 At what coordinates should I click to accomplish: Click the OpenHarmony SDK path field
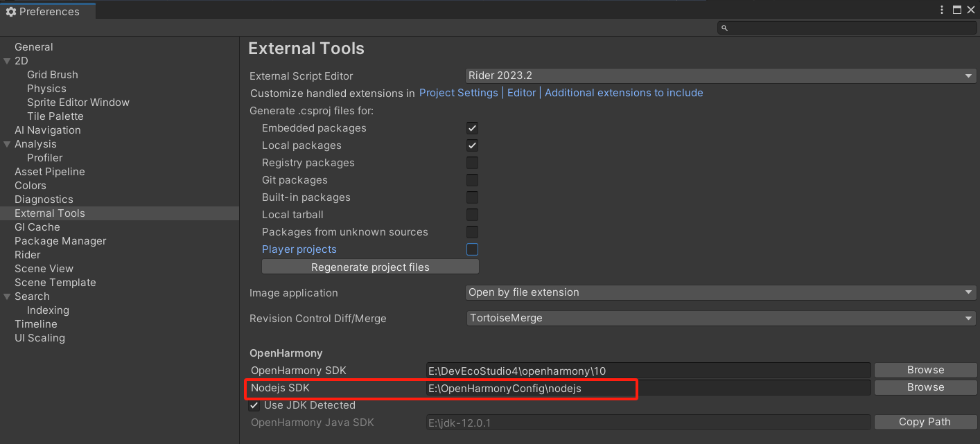pyautogui.click(x=648, y=371)
